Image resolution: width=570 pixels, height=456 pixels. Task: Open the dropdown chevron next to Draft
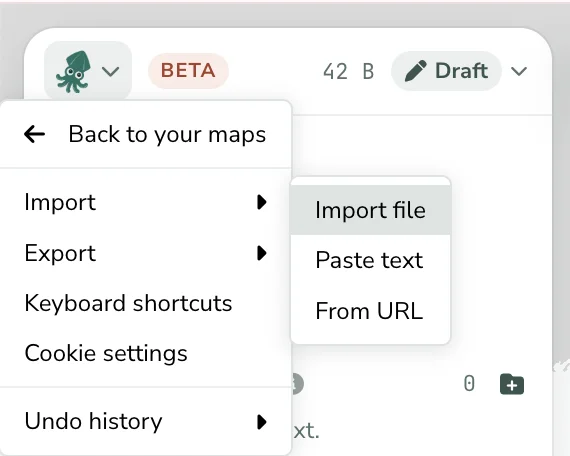click(x=519, y=71)
